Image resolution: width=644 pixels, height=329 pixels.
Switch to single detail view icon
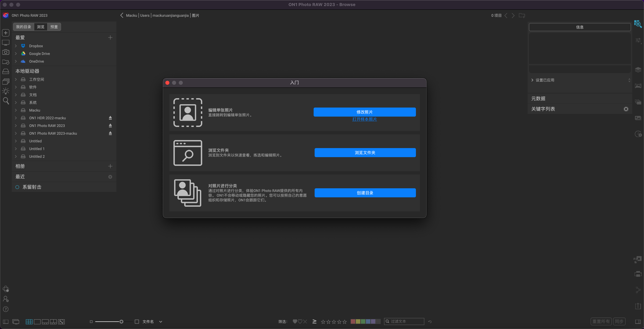point(37,322)
